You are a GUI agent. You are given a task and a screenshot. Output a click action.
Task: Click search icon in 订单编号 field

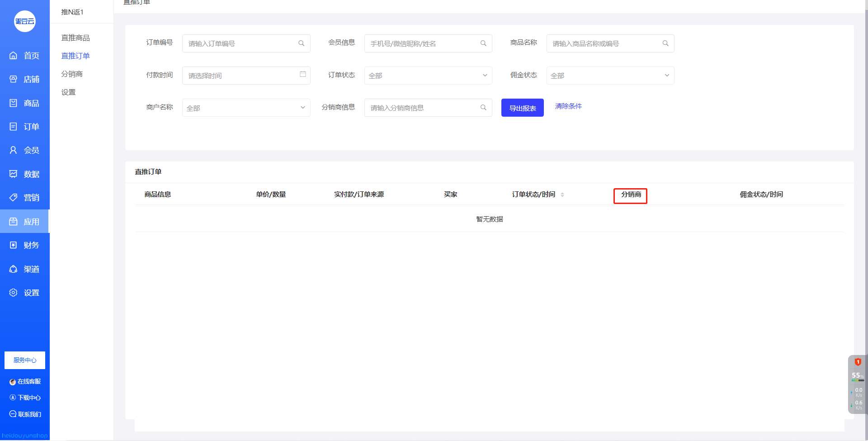pos(301,43)
